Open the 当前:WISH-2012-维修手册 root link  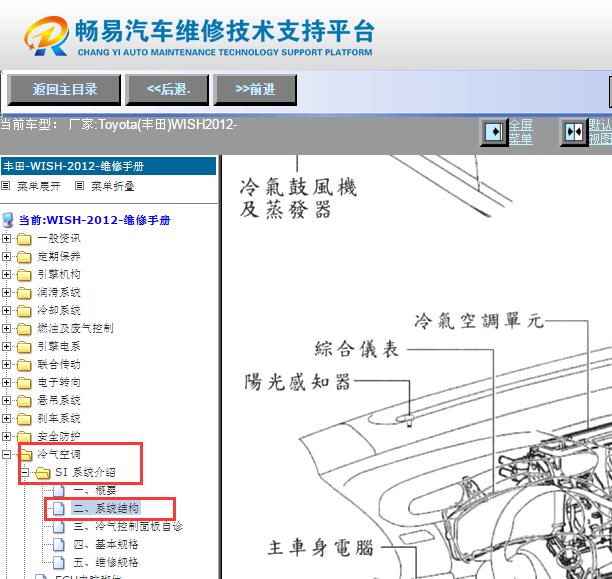pyautogui.click(x=94, y=220)
